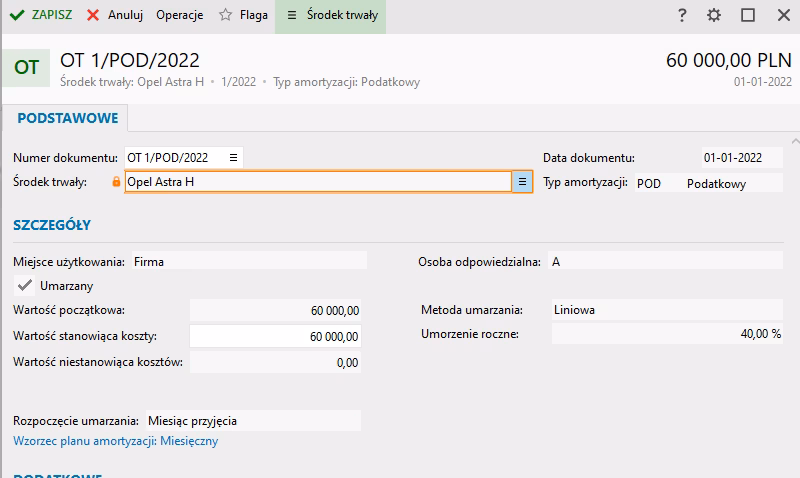Click the 60 000,00 PLN header amount
800x478 pixels.
tap(729, 61)
